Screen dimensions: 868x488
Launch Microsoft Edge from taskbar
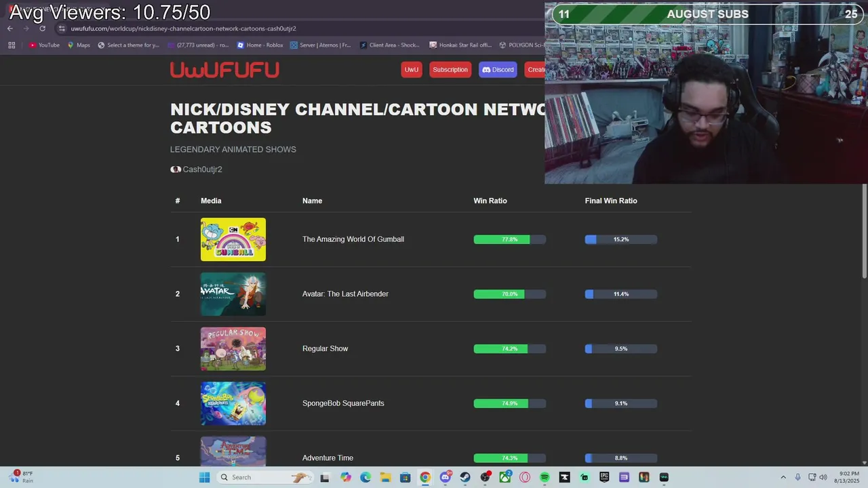point(366,477)
